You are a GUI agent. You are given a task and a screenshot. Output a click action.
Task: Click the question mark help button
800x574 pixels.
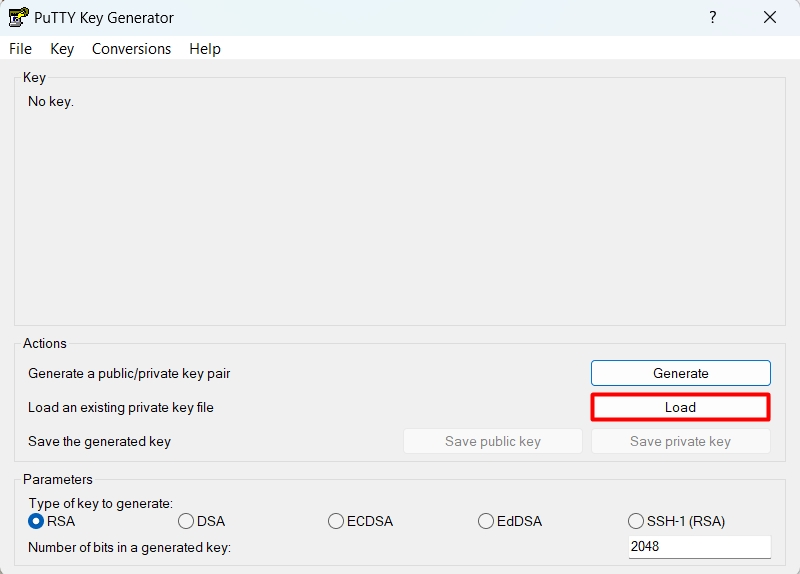click(x=713, y=18)
